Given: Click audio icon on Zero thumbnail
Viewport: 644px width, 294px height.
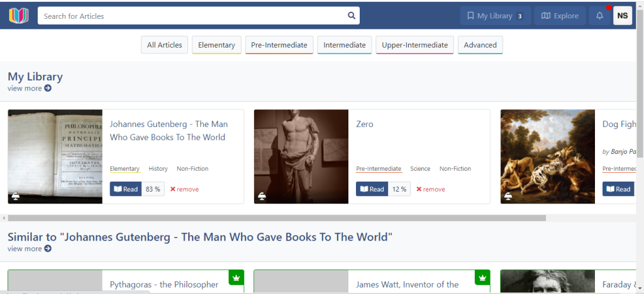Looking at the screenshot, I should pyautogui.click(x=262, y=196).
